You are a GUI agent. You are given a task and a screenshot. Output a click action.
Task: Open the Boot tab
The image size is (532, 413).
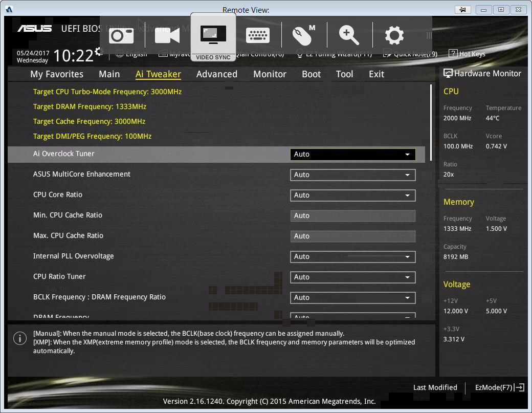click(311, 74)
